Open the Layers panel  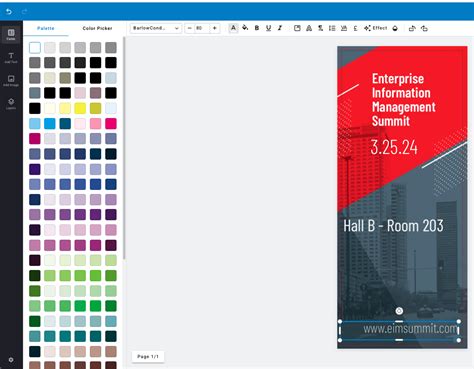pyautogui.click(x=11, y=104)
